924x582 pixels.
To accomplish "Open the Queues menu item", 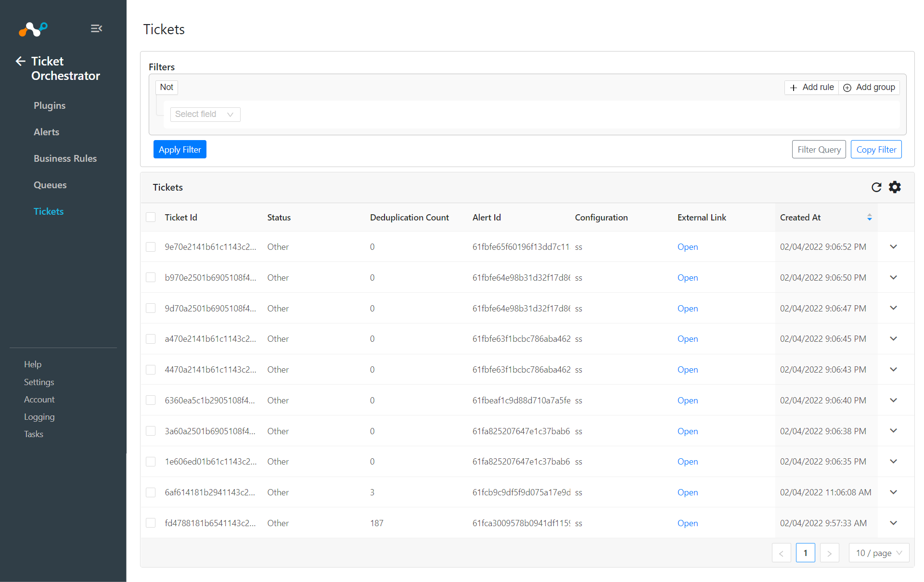I will [50, 185].
